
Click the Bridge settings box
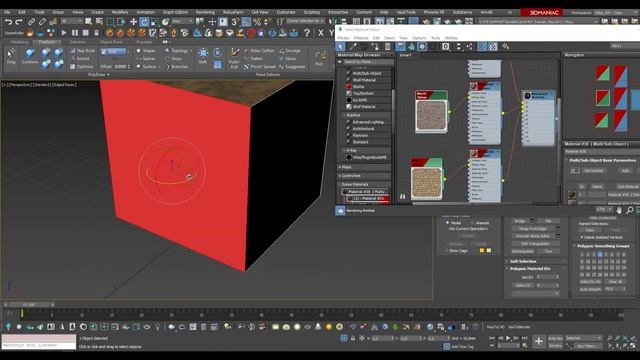point(532,221)
